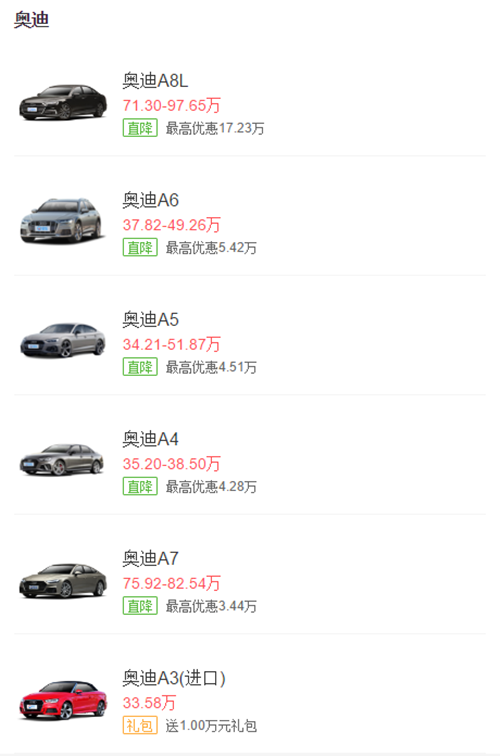Select the 奥迪A5 price range 34.21-51.87万

[171, 344]
